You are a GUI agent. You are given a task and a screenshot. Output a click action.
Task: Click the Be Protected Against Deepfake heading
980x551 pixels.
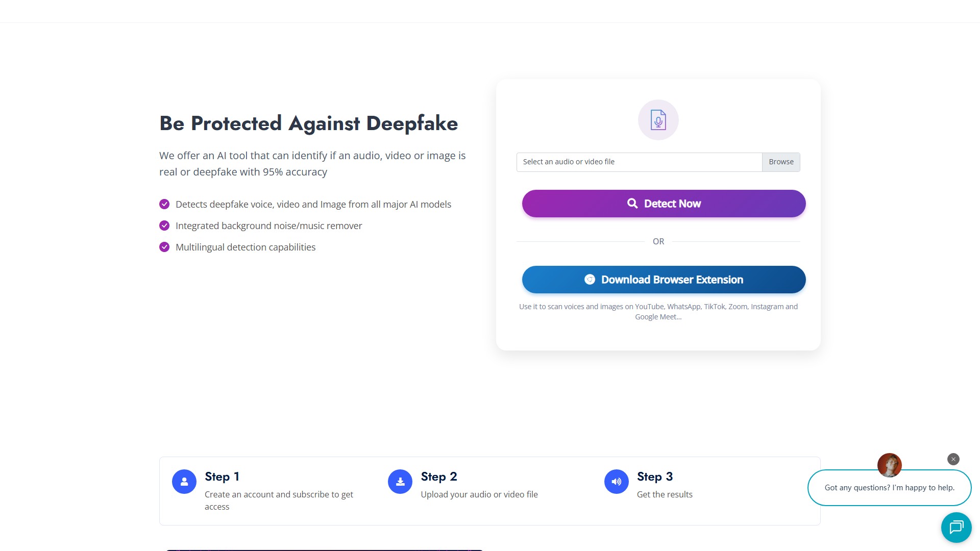coord(308,123)
